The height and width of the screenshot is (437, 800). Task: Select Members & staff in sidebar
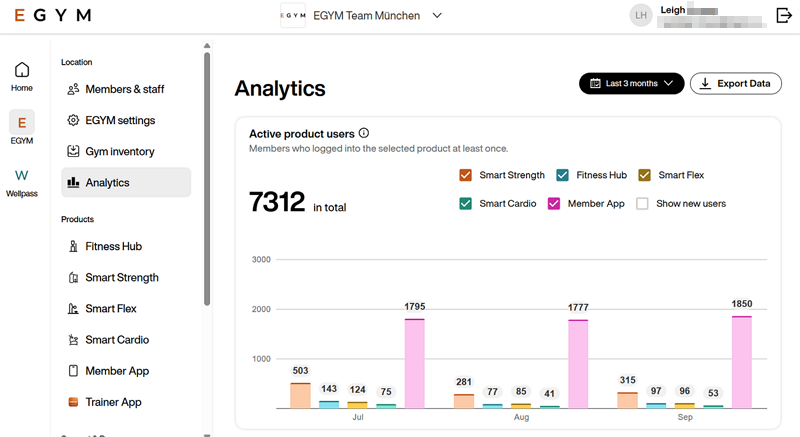(x=124, y=89)
